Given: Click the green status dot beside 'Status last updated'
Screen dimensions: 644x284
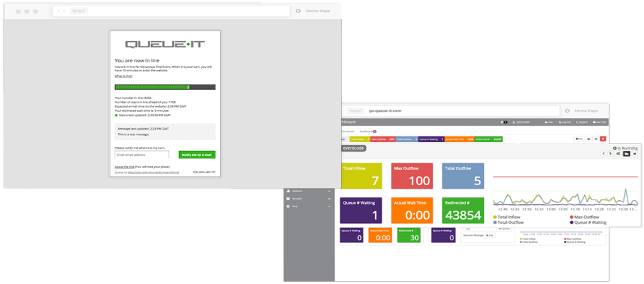Looking at the screenshot, I should (116, 115).
